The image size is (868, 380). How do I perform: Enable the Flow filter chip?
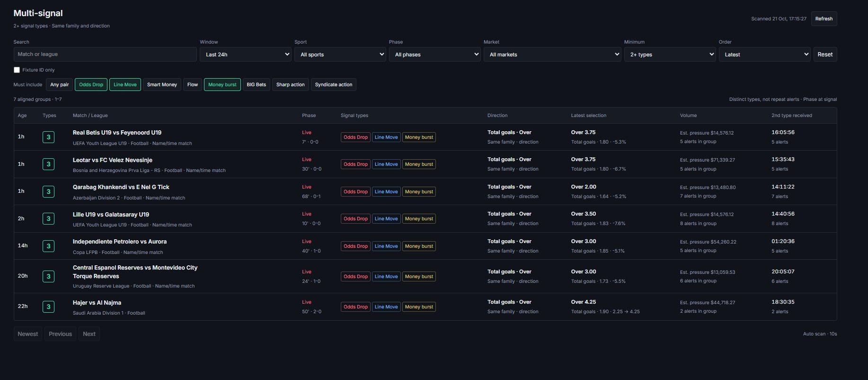click(193, 85)
